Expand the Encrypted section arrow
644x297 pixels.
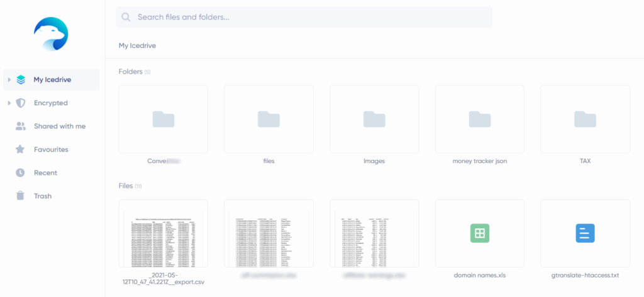pyautogui.click(x=8, y=103)
